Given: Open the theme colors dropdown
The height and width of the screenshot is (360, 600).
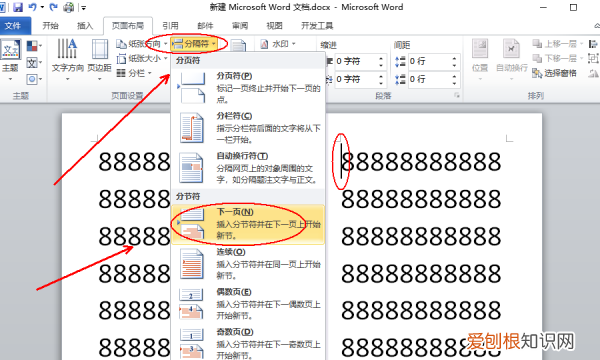Looking at the screenshot, I should click(34, 46).
